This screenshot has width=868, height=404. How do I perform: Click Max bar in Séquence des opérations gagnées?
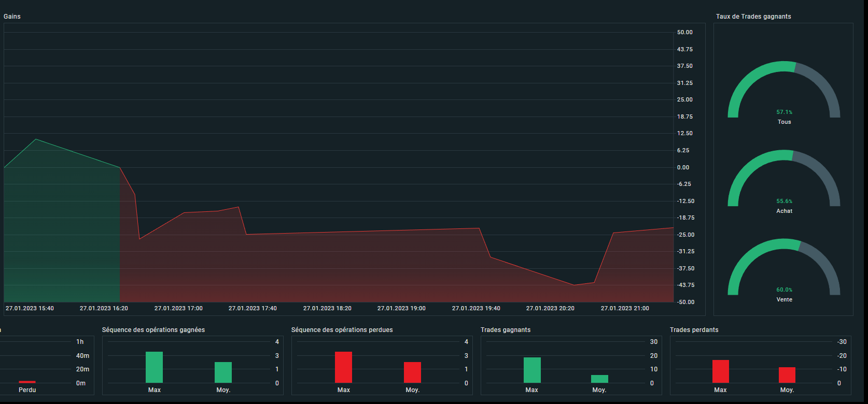click(x=154, y=367)
